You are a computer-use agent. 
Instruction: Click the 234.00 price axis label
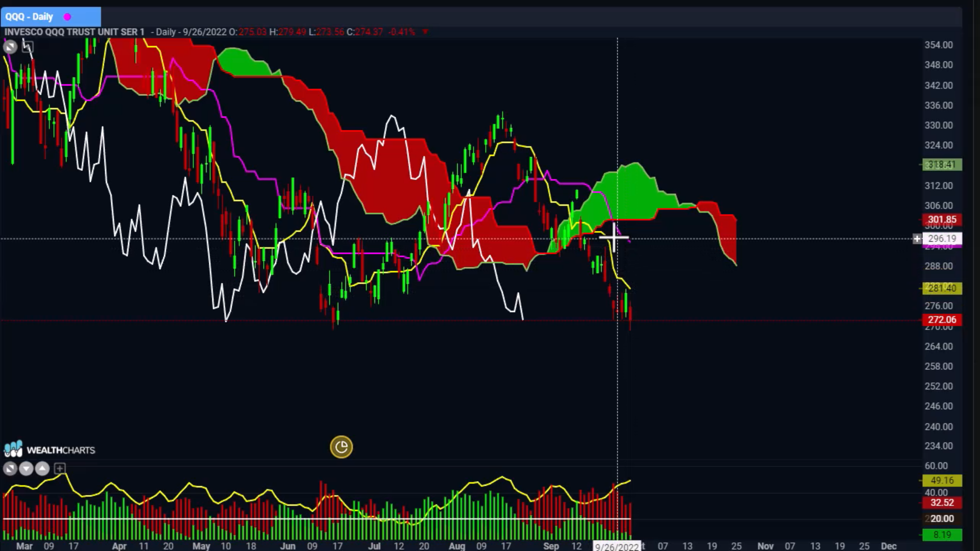pos(939,446)
